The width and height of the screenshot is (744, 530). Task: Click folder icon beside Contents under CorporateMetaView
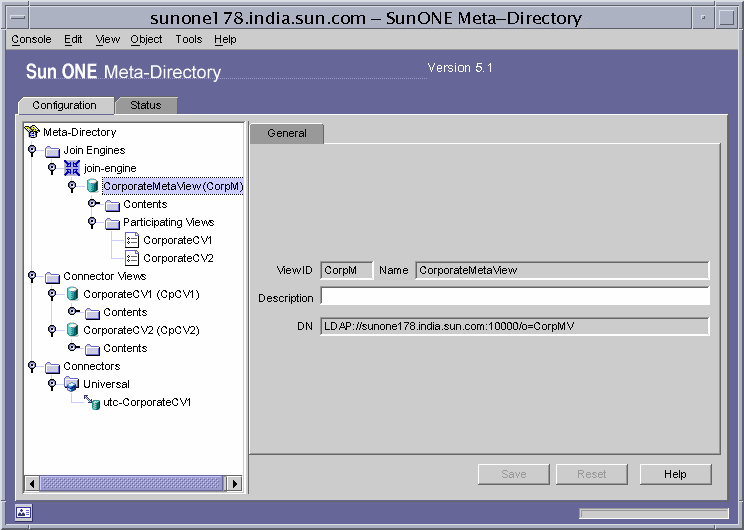click(x=112, y=205)
